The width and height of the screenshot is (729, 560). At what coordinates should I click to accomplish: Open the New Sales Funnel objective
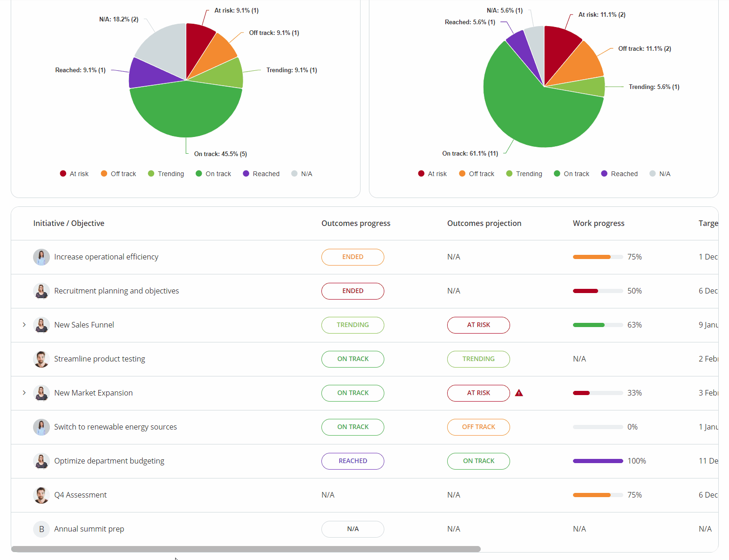[84, 325]
